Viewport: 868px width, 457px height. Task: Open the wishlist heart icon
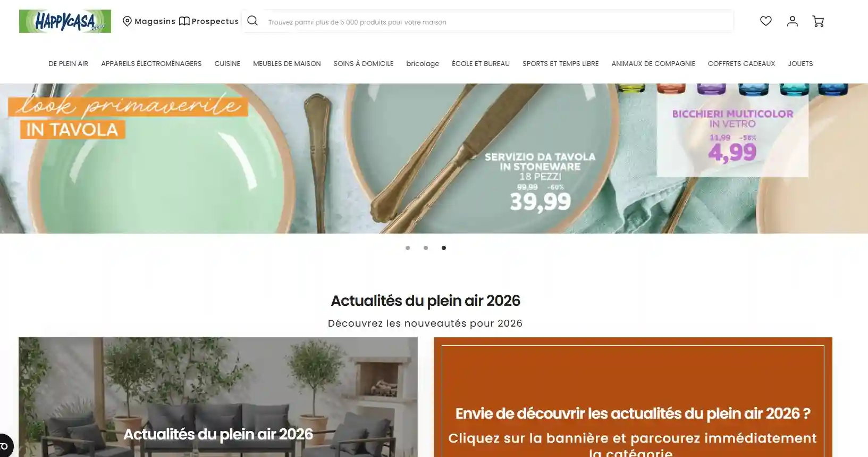coord(765,21)
